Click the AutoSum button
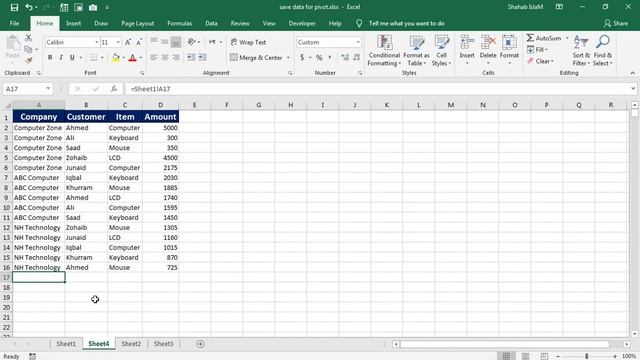 pyautogui.click(x=544, y=38)
